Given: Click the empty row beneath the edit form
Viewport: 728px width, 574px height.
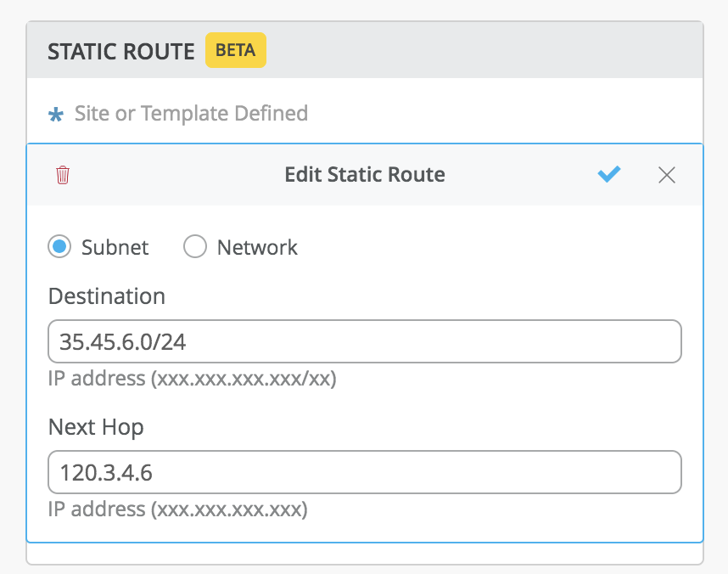Looking at the screenshot, I should pyautogui.click(x=365, y=553).
